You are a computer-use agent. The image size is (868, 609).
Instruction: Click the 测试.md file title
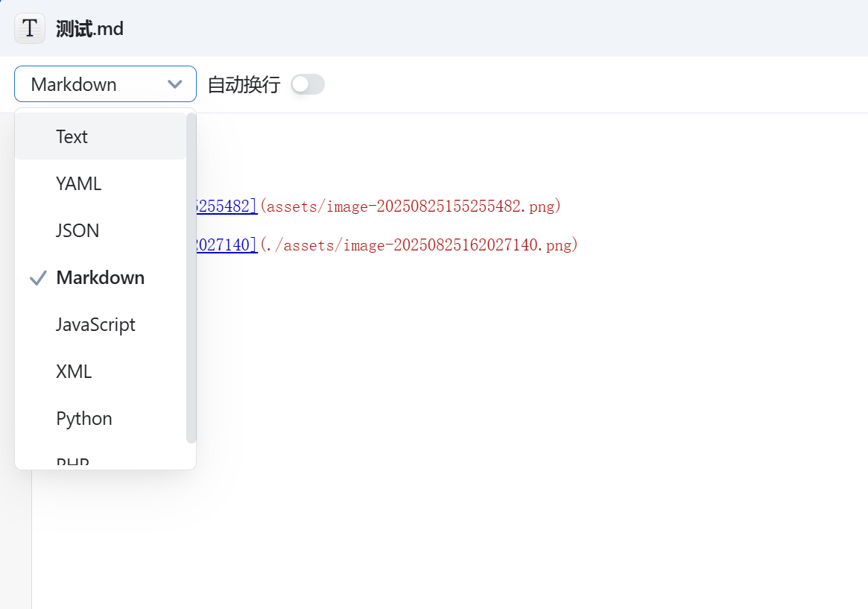tap(89, 29)
